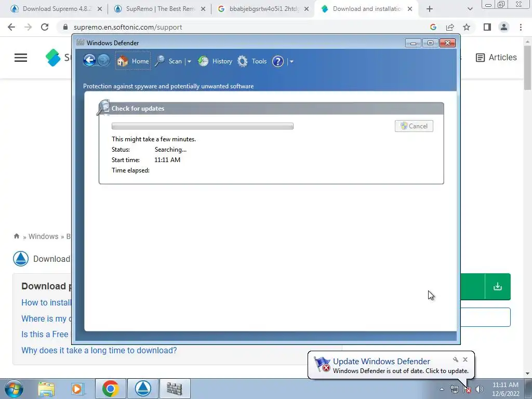Click the Defender forward arrow
Screen dimensions: 532x399
[103, 61]
